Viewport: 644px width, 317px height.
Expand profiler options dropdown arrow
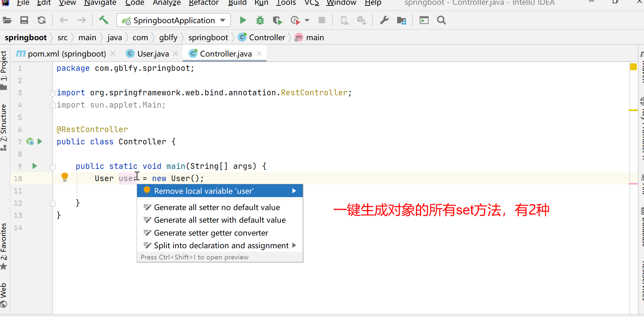307,20
